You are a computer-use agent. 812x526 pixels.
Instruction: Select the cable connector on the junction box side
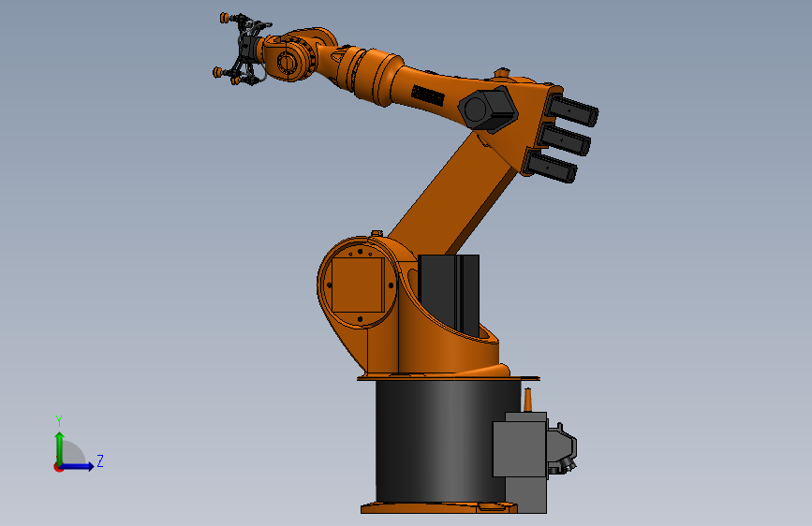pyautogui.click(x=561, y=448)
